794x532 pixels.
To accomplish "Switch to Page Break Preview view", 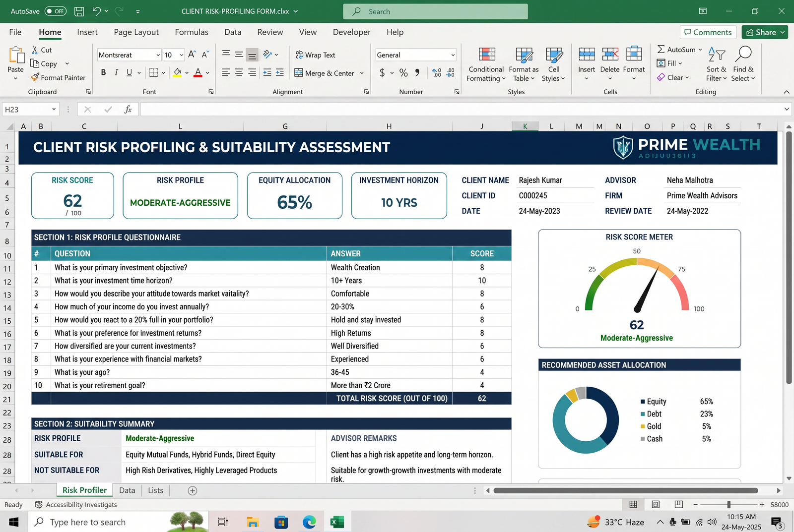I will (678, 504).
